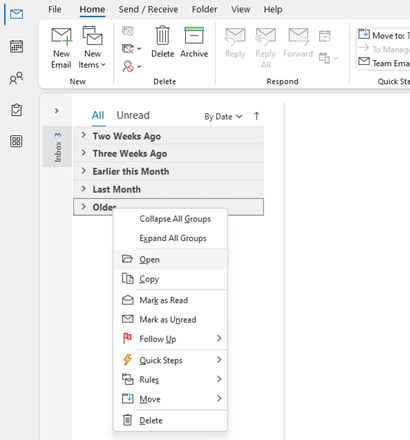Click the Archive ribbon button
The image size is (410, 440).
[x=194, y=43]
